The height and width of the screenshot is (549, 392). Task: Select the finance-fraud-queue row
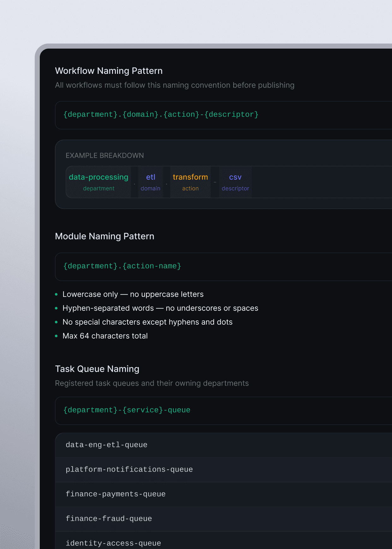[223, 519]
